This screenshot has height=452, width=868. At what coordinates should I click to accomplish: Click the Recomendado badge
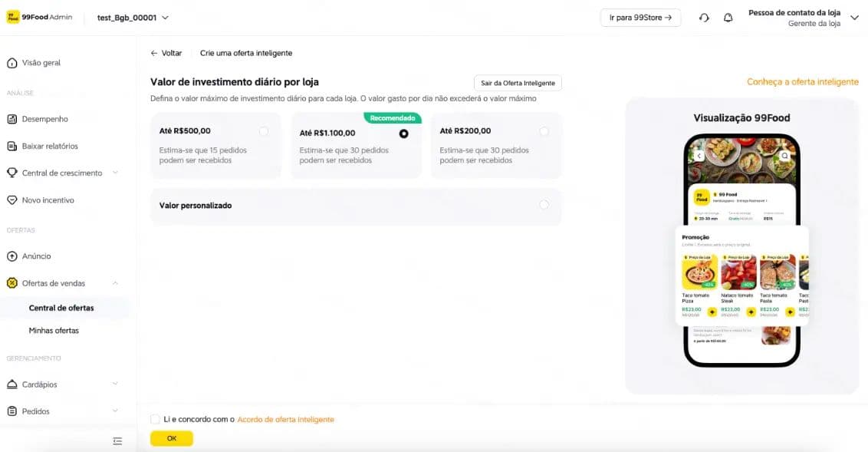click(x=393, y=118)
